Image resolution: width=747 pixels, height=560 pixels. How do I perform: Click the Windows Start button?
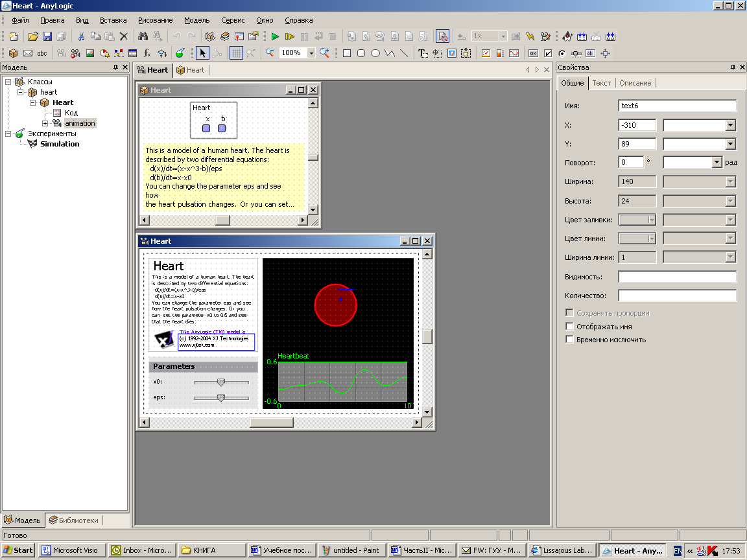tap(18, 550)
